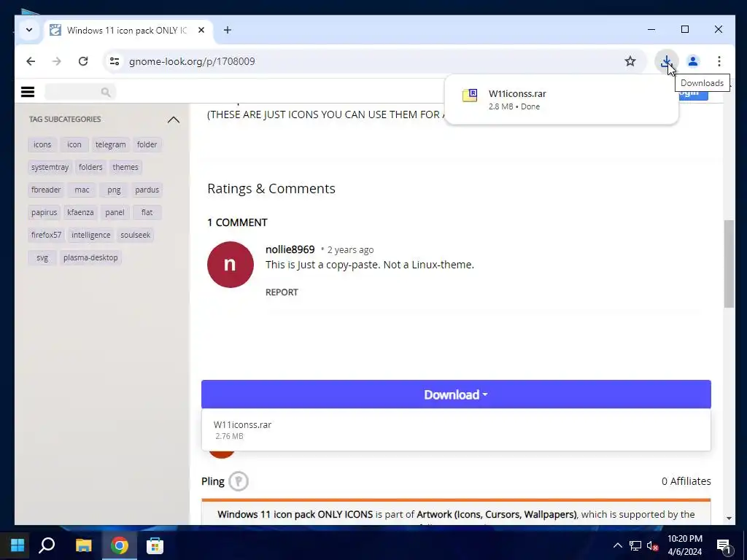Image resolution: width=747 pixels, height=560 pixels.
Task: Report the comment by nollie8969
Action: (x=282, y=292)
